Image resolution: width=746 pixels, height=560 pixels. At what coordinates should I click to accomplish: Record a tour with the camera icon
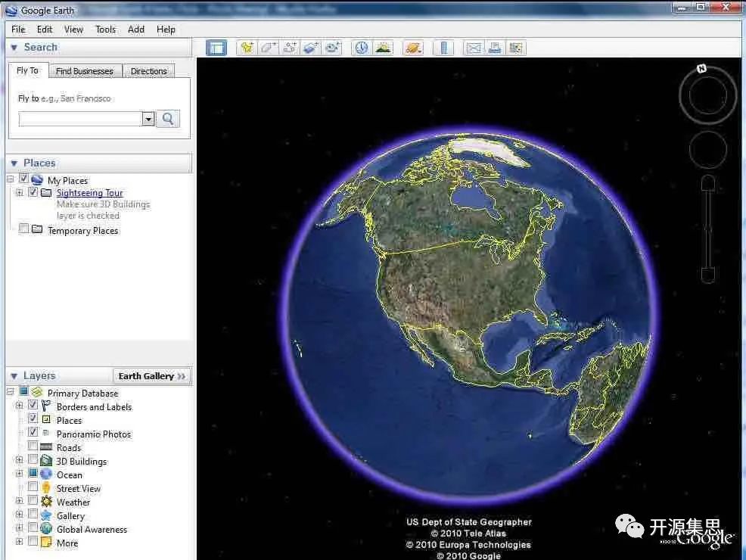(333, 48)
